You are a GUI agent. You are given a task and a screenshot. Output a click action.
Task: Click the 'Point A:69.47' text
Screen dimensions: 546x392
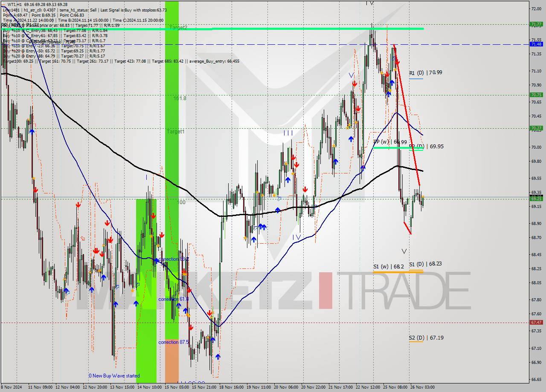point(15,15)
